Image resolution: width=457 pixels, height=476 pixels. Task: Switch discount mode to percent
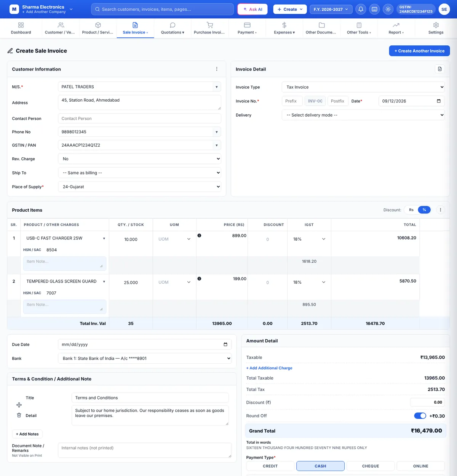pyautogui.click(x=424, y=210)
